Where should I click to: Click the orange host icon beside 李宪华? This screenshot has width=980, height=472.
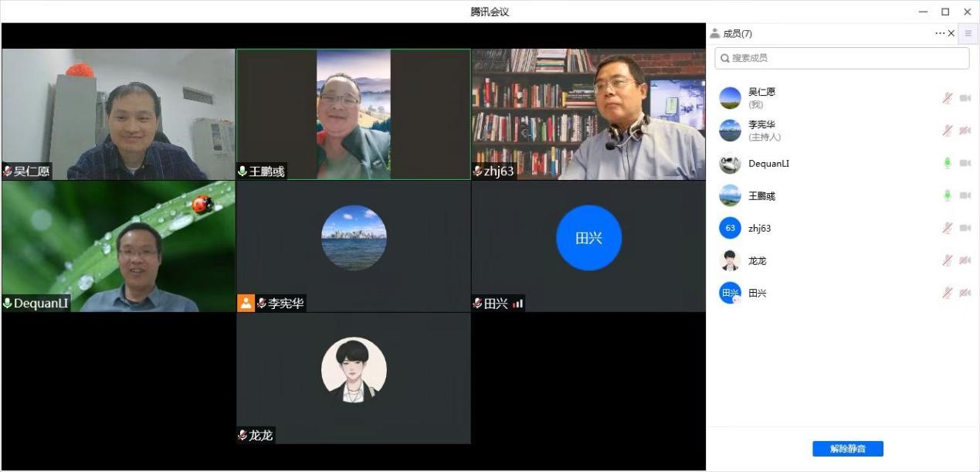point(246,304)
